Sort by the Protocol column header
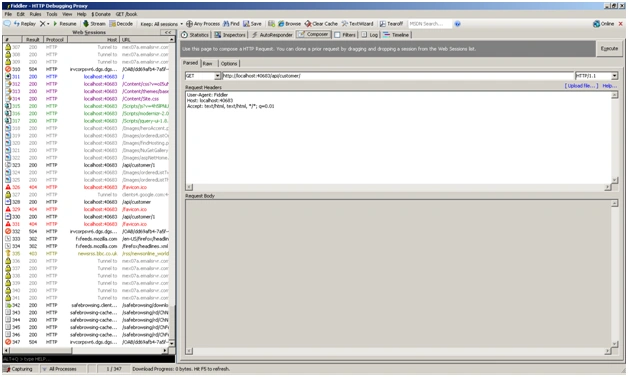Screen dimensions: 628x377 (55, 40)
